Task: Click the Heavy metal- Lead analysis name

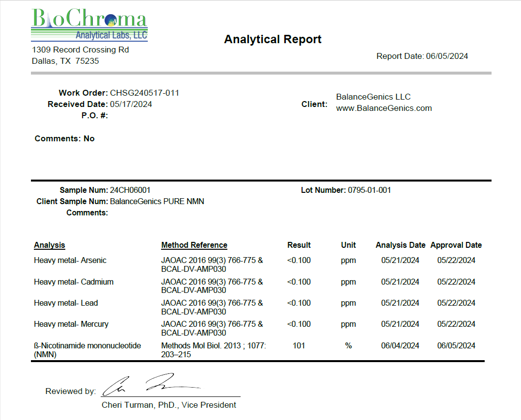Action: 66,303
